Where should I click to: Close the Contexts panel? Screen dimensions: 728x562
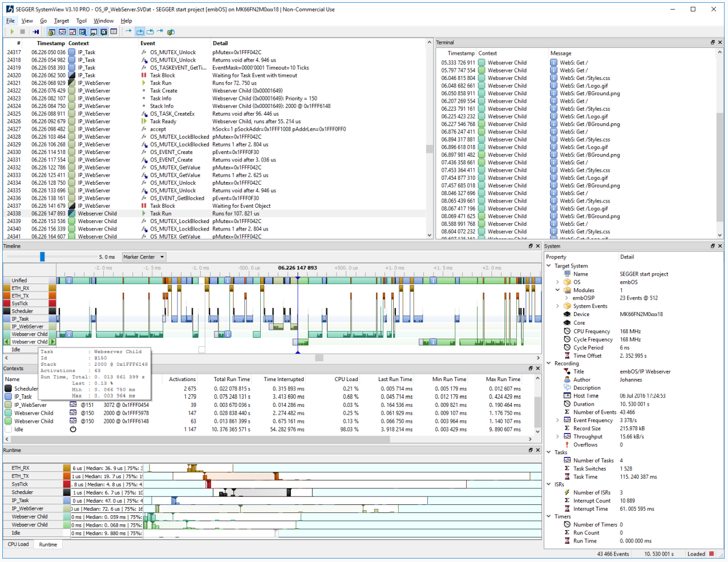click(537, 369)
